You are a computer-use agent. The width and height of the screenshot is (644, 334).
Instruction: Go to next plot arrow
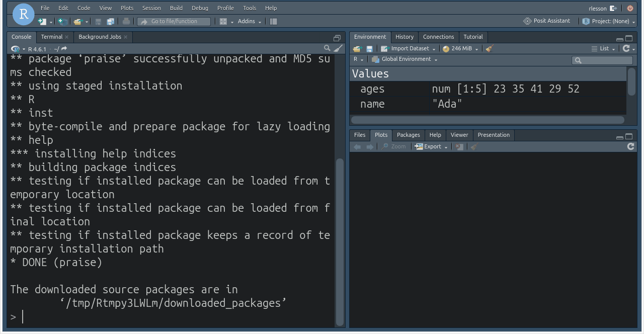pos(370,147)
